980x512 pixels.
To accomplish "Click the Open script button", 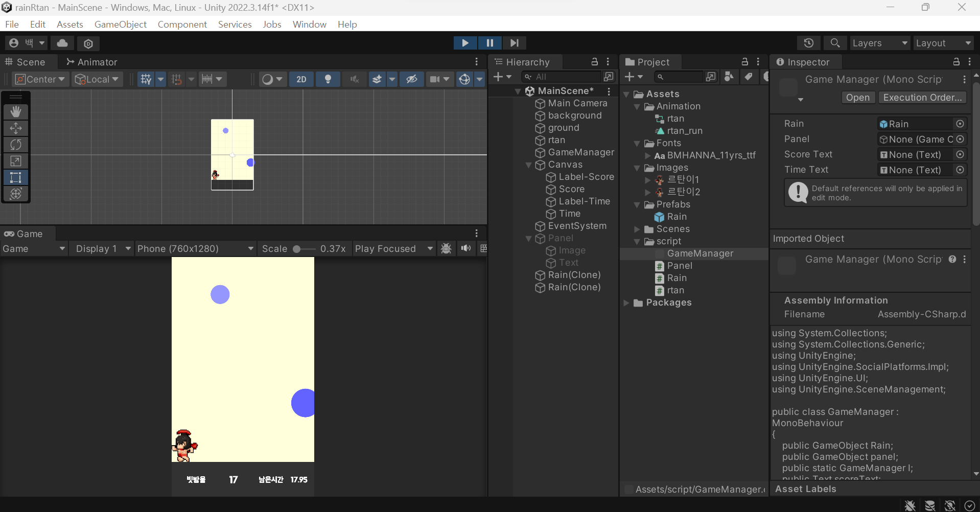I will (857, 97).
